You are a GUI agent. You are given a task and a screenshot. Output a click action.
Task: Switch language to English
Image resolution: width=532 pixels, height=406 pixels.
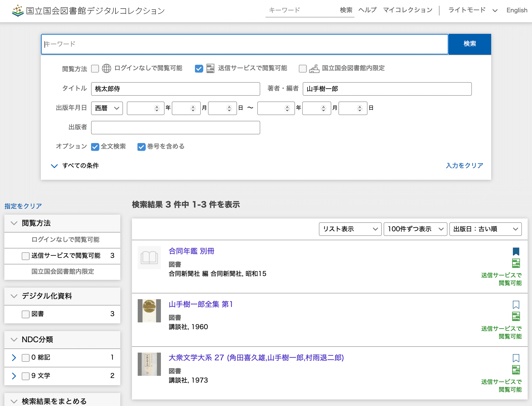tap(517, 10)
